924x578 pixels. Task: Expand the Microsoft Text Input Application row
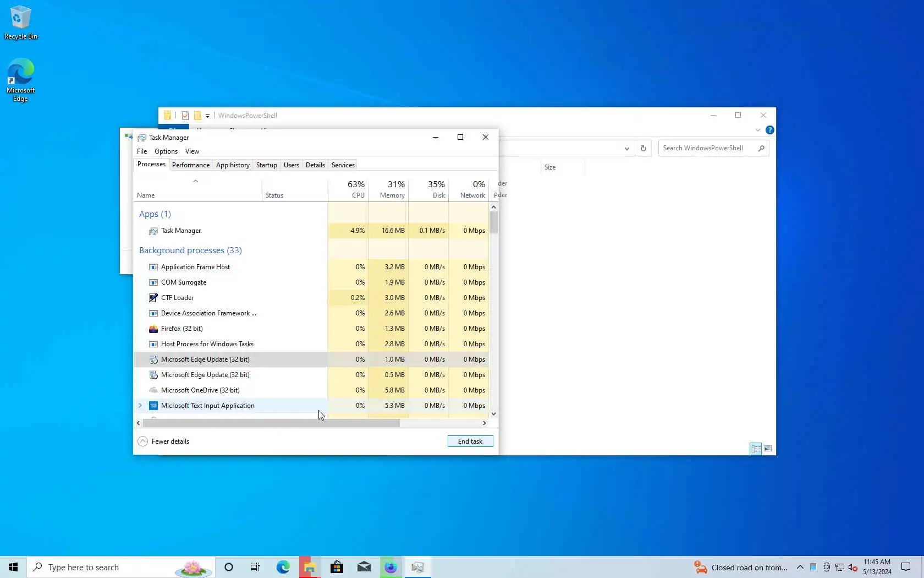coord(140,406)
